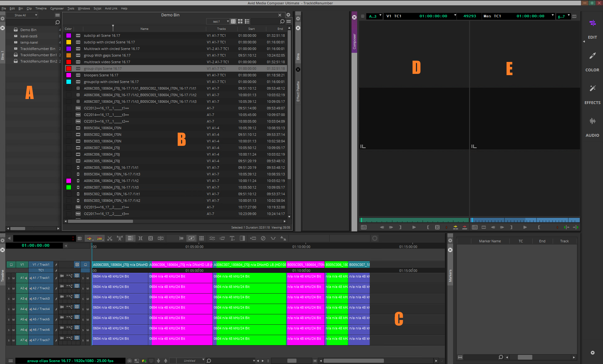Toggle waveform display on A5 track
The image size is (603, 364).
pos(62,317)
